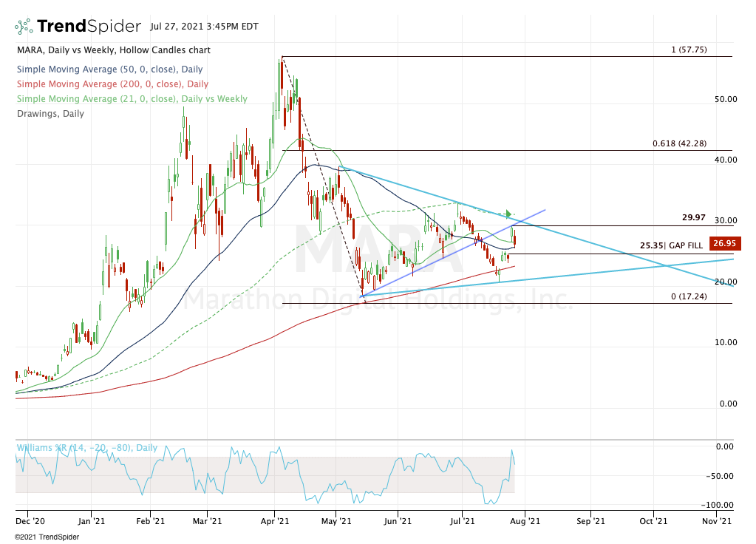The width and height of the screenshot is (756, 544).
Task: Click the MARA Daily vs Weekly chart title
Action: pyautogui.click(x=113, y=50)
